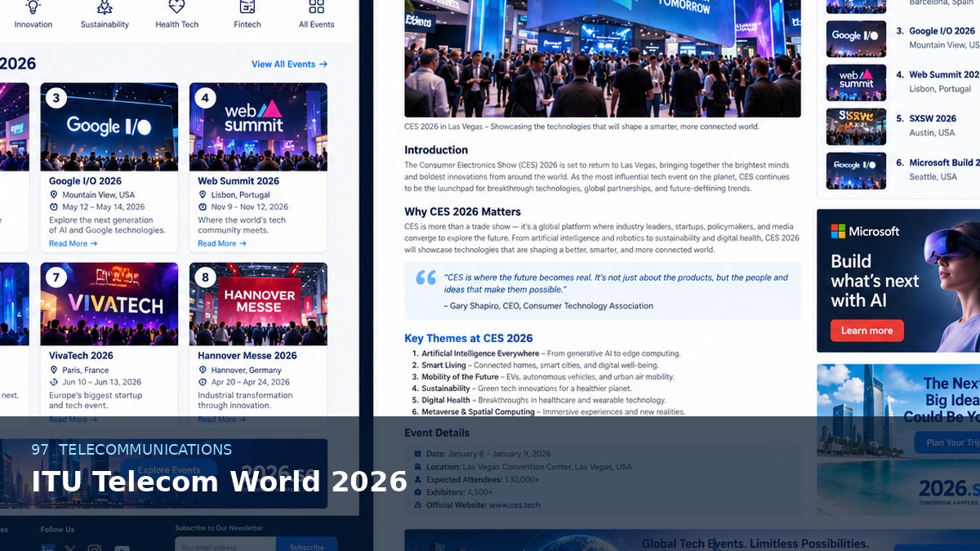Open the Hannover Messe card image
This screenshot has height=551, width=980.
pyautogui.click(x=258, y=304)
